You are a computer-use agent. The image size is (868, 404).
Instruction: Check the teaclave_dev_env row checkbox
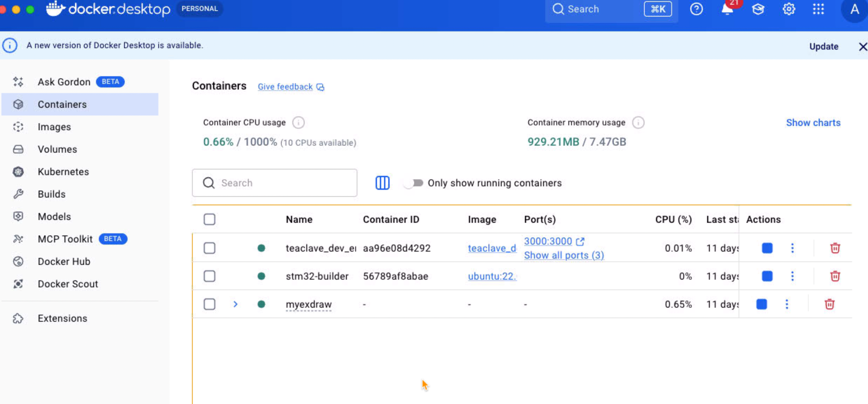click(210, 248)
